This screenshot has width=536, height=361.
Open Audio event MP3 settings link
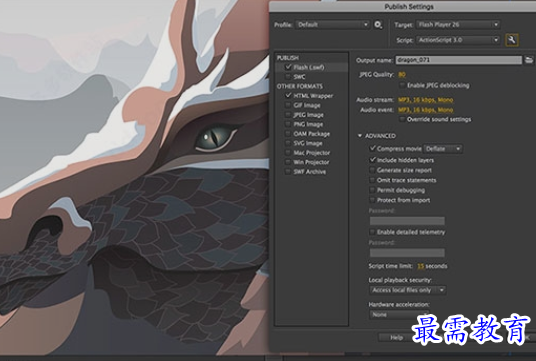tap(426, 110)
